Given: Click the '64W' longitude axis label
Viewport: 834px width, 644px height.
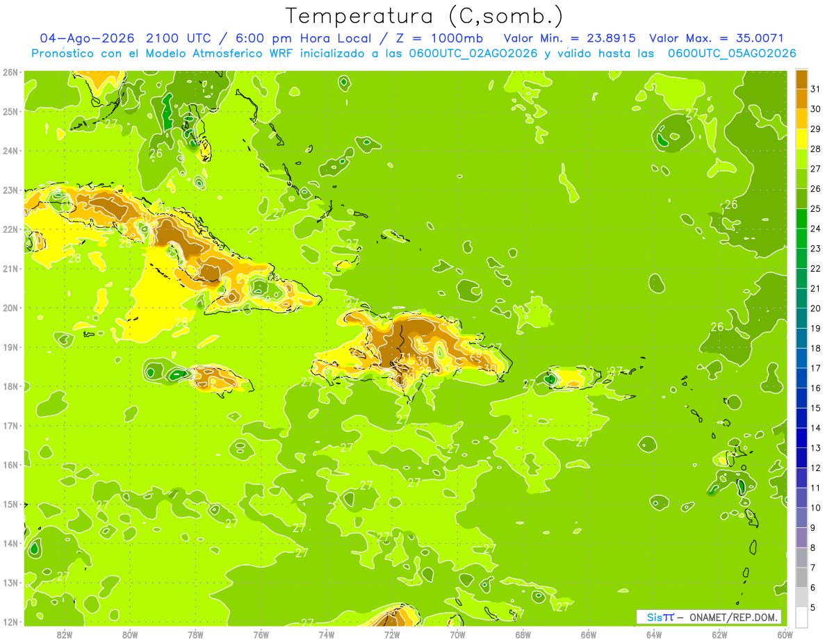Looking at the screenshot, I should pos(654,634).
